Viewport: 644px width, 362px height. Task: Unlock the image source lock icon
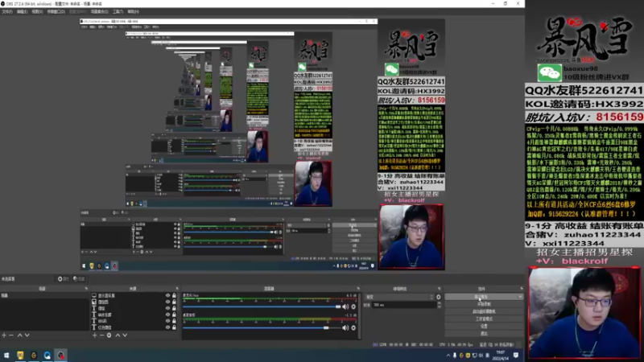pos(174,302)
